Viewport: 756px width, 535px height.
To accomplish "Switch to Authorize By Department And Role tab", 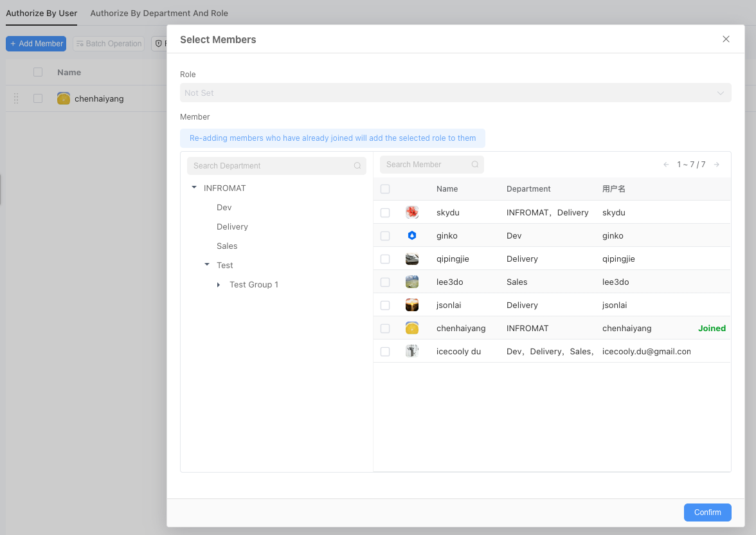I will (159, 13).
